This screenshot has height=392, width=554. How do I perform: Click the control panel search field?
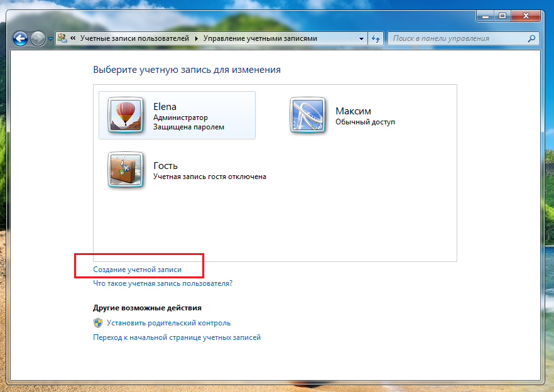tap(457, 38)
